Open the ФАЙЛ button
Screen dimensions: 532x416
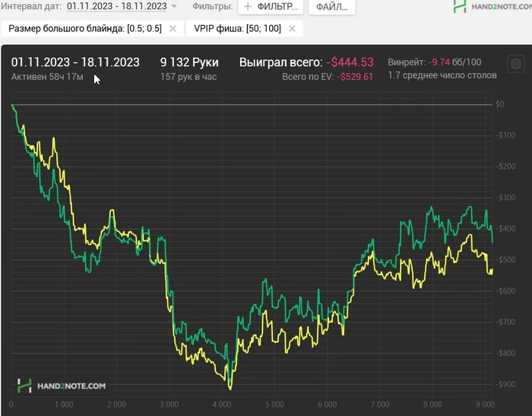click(x=332, y=7)
